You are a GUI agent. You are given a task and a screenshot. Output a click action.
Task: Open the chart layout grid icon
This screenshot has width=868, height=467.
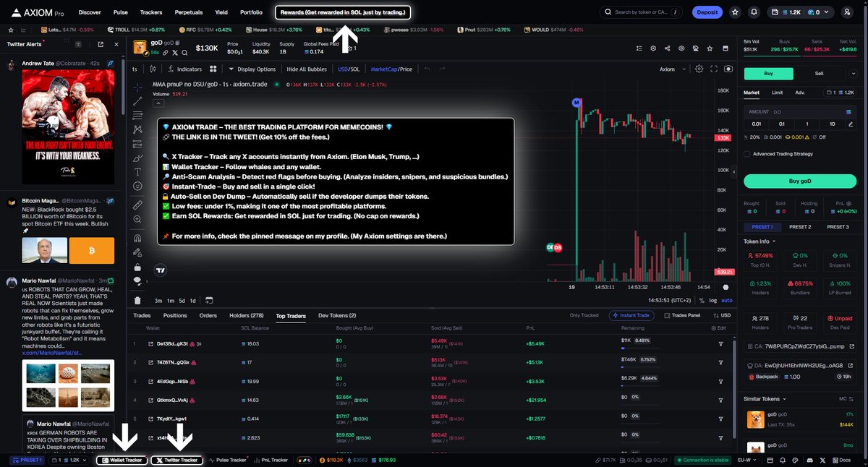click(x=213, y=69)
